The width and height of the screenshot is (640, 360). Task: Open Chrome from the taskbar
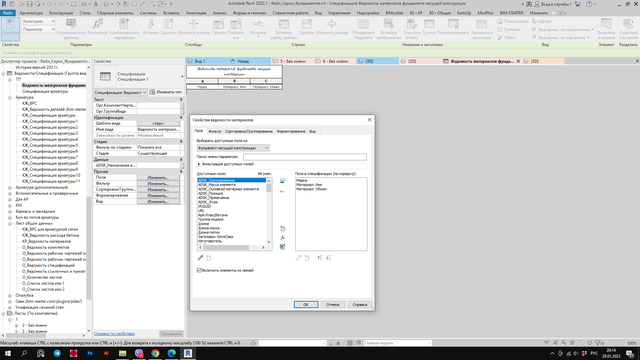(155, 353)
